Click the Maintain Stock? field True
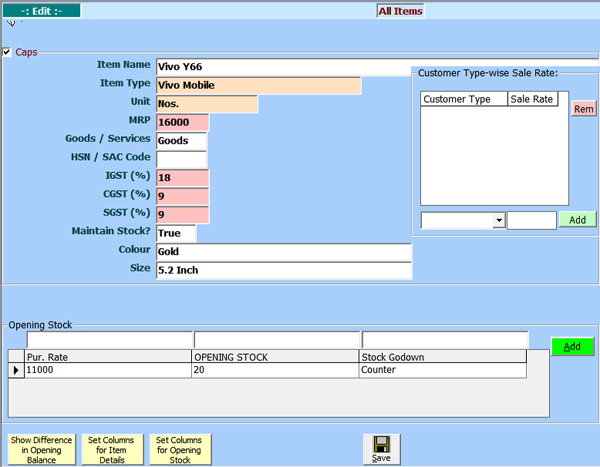600x467 pixels. [176, 234]
